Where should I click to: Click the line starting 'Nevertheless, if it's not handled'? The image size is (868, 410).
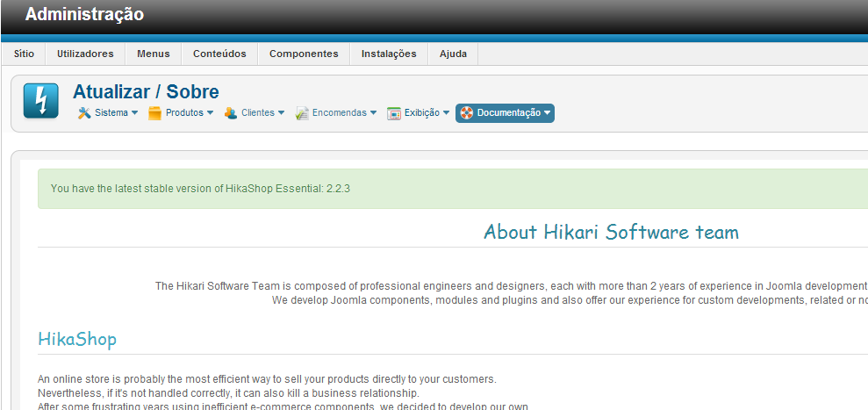click(x=228, y=393)
